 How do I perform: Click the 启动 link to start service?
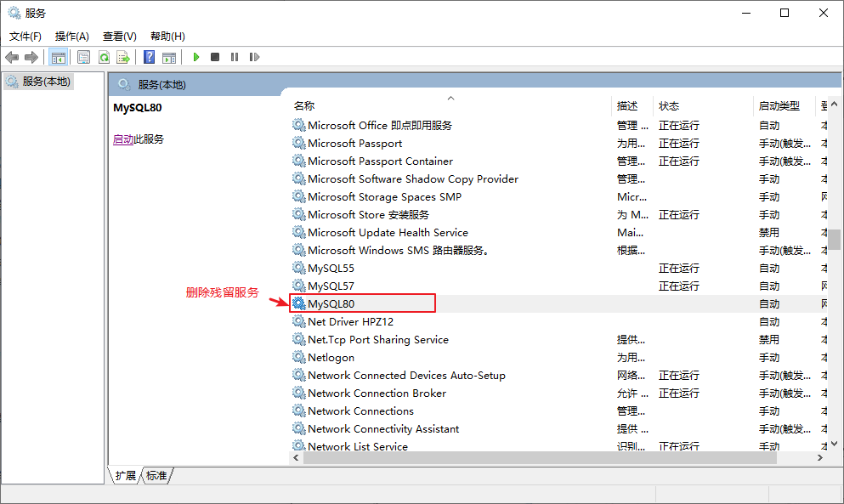coord(123,139)
